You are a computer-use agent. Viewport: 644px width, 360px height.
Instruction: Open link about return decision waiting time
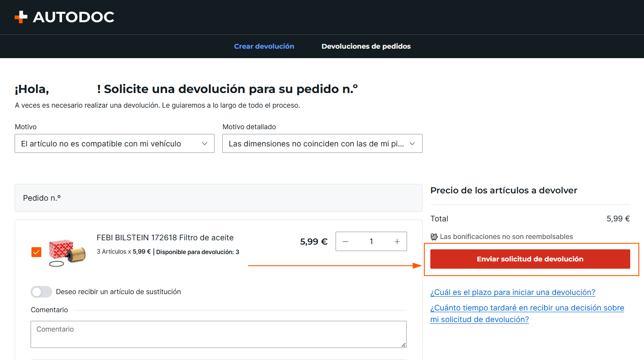[527, 313]
